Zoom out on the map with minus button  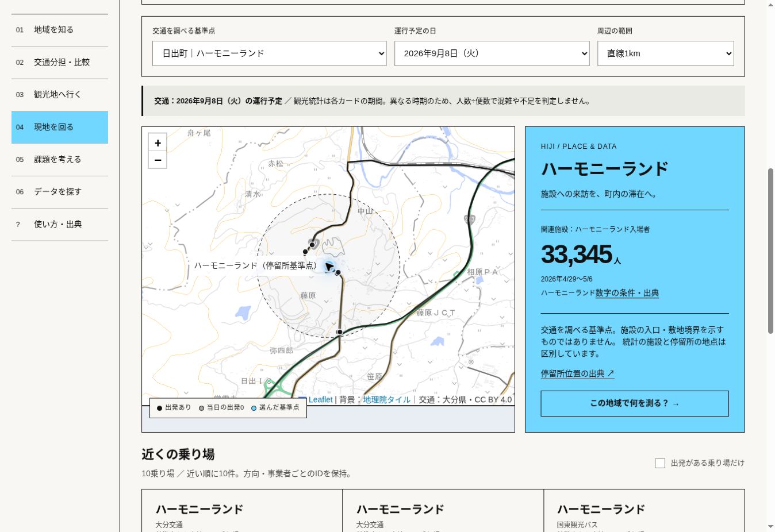158,160
